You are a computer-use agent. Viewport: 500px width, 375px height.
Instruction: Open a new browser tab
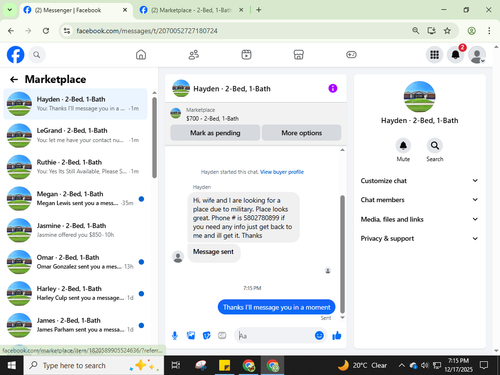pos(259,10)
